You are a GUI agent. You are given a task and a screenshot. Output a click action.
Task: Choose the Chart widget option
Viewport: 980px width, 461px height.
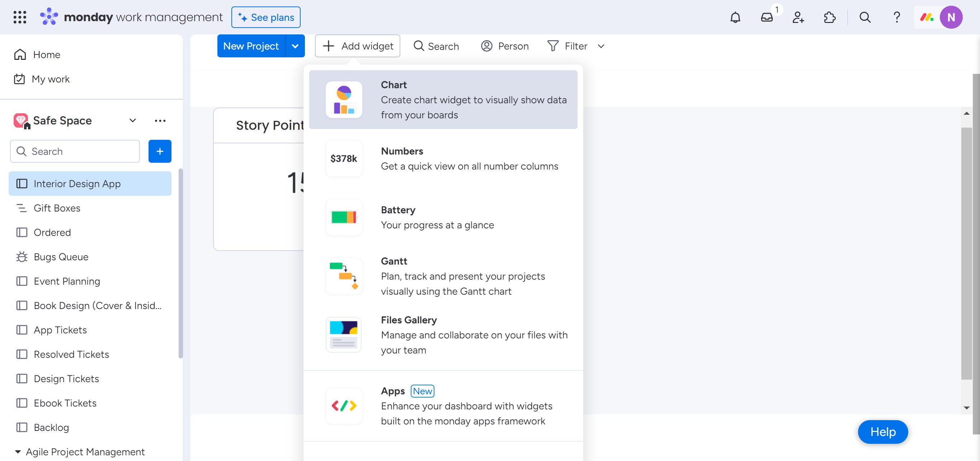pos(443,100)
